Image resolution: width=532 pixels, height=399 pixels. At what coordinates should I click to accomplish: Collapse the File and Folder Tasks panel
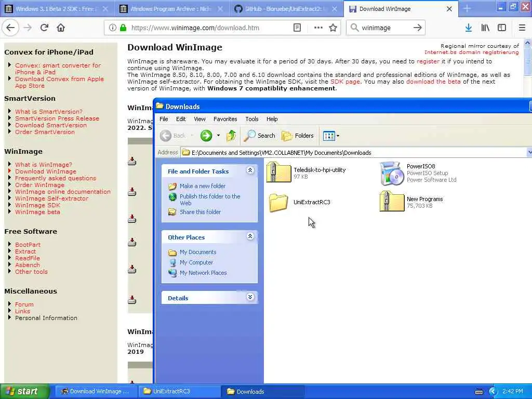(x=250, y=170)
